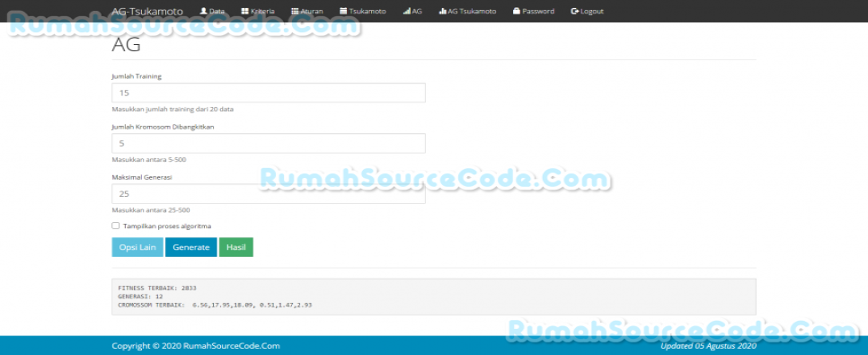
Task: Click the FITNESS TERBAIK: 2833 line
Action: pos(157,288)
